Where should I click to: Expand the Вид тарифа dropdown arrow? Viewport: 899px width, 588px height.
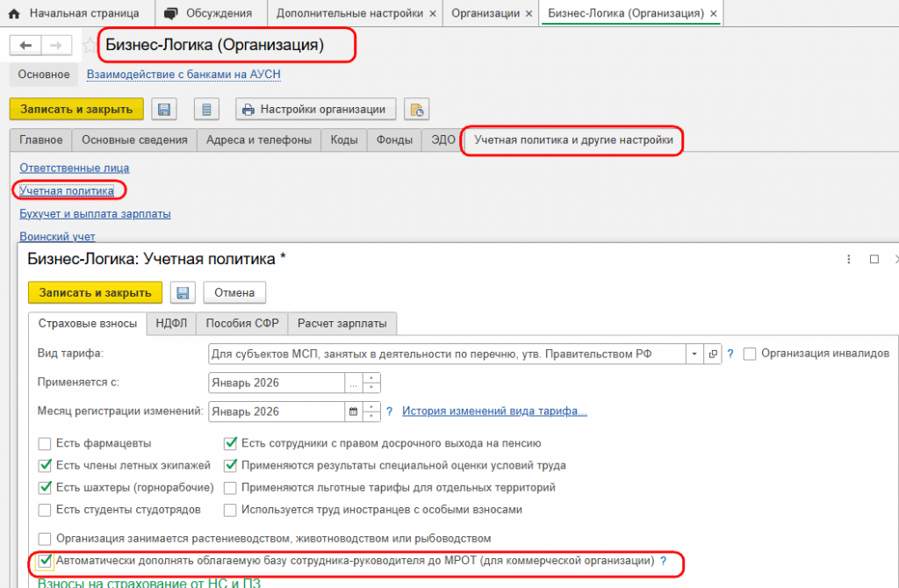click(694, 354)
